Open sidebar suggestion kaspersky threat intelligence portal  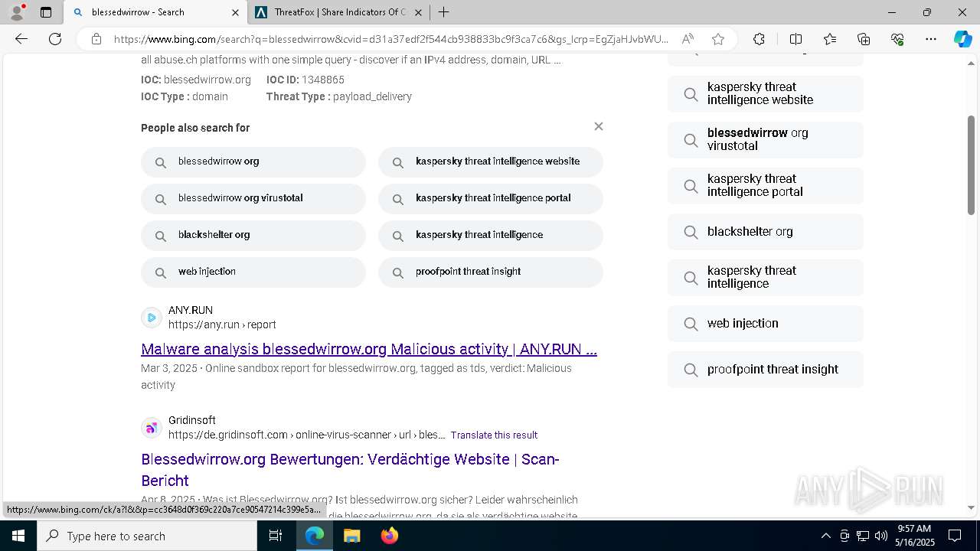(x=766, y=185)
